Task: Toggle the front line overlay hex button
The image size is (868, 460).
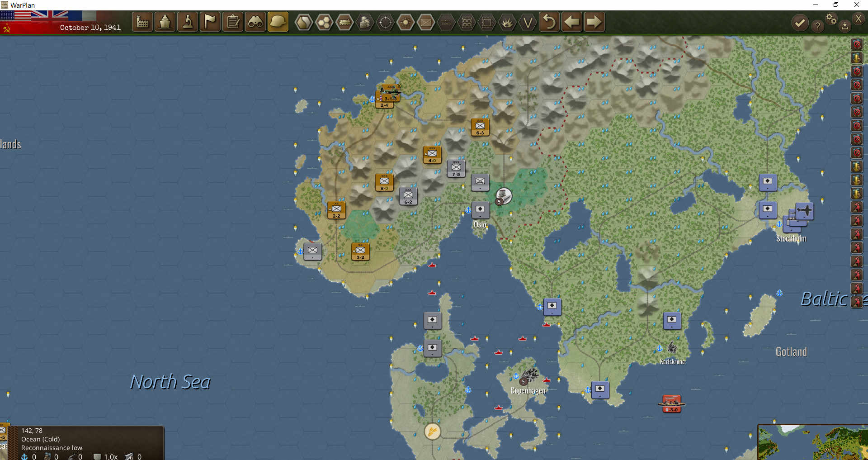Action: pyautogui.click(x=446, y=22)
